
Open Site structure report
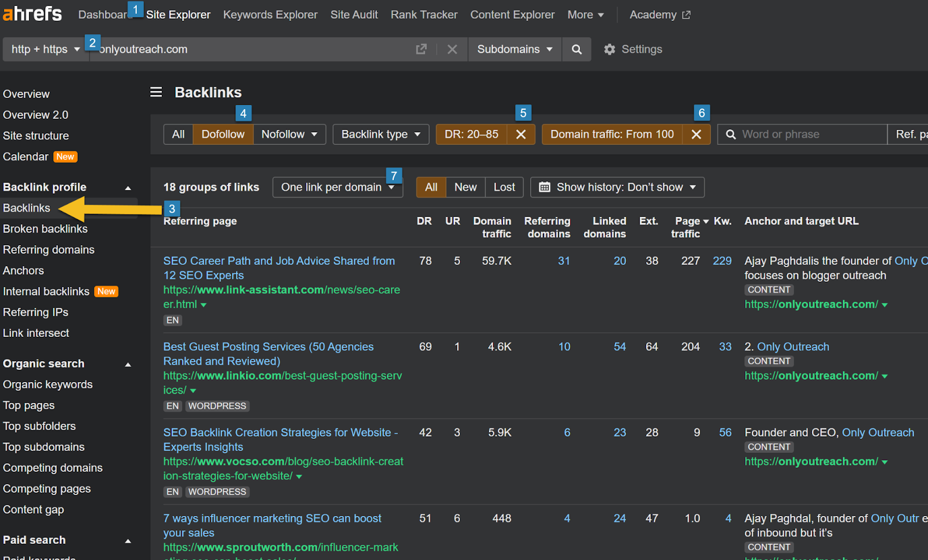point(36,136)
